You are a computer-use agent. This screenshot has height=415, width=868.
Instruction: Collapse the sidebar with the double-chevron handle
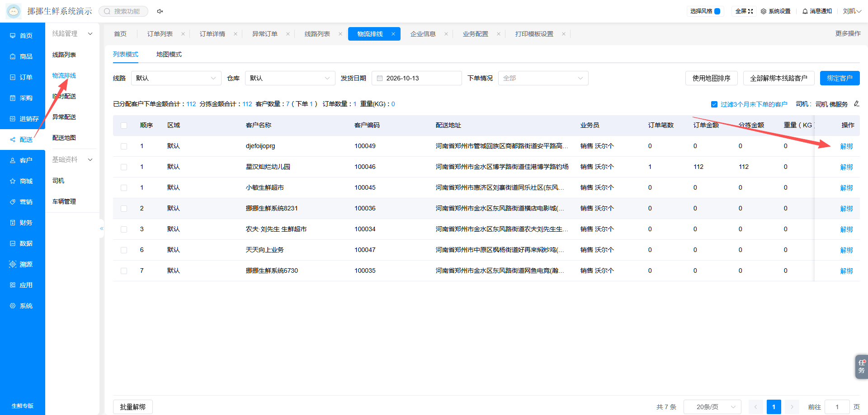tap(102, 228)
